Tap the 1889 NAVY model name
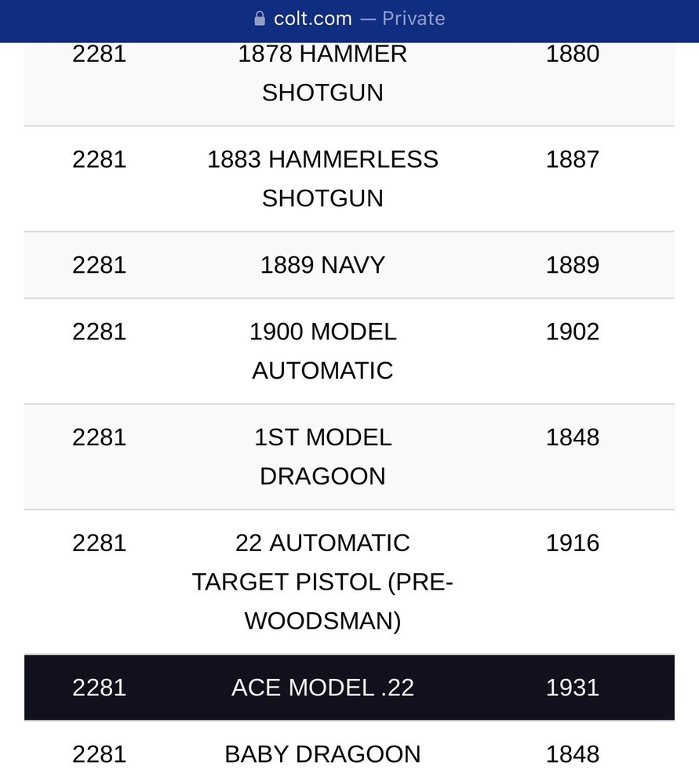This screenshot has height=784, width=699. [x=322, y=265]
